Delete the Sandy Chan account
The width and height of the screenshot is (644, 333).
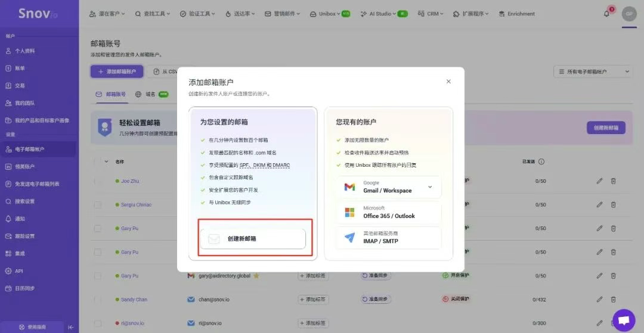(613, 300)
